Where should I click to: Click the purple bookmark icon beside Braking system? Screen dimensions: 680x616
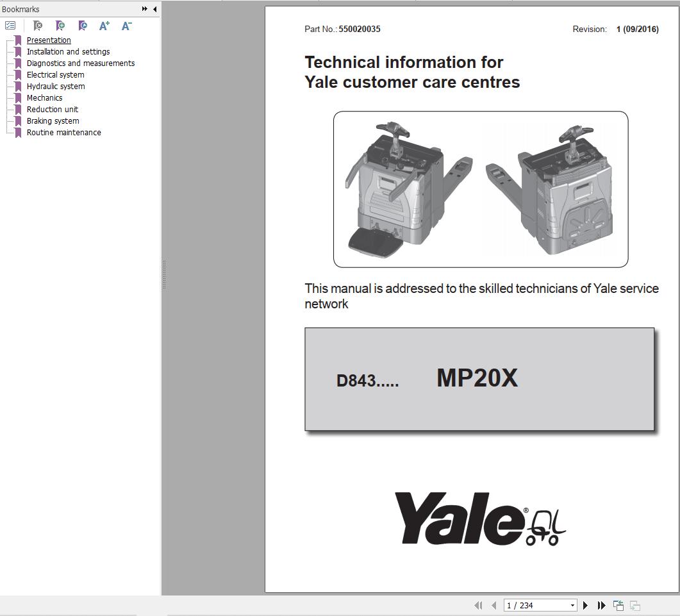[x=18, y=121]
